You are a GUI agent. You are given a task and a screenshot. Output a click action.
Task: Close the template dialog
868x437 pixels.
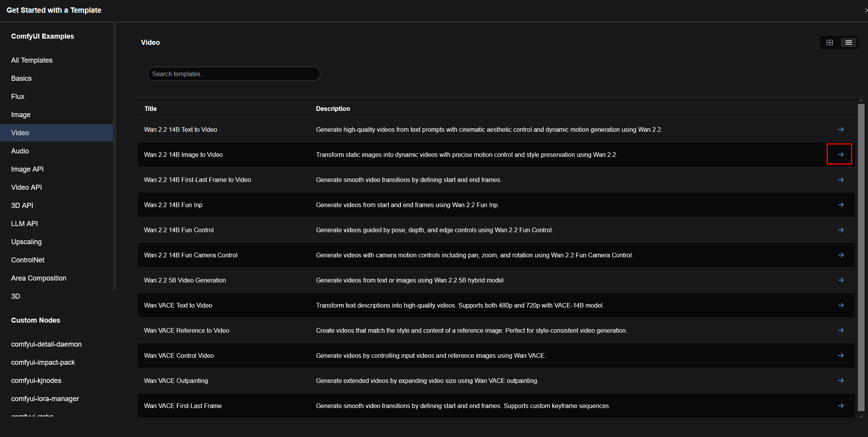point(866,10)
